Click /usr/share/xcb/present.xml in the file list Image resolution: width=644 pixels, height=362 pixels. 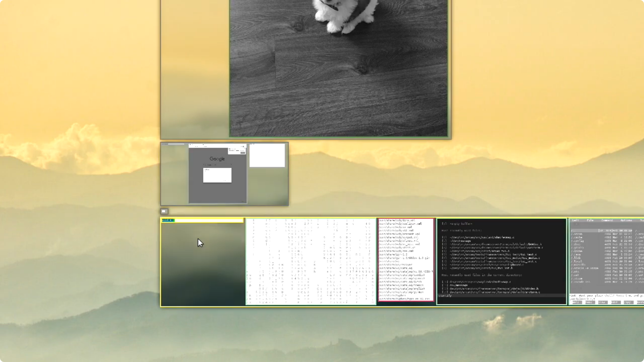tap(399, 234)
